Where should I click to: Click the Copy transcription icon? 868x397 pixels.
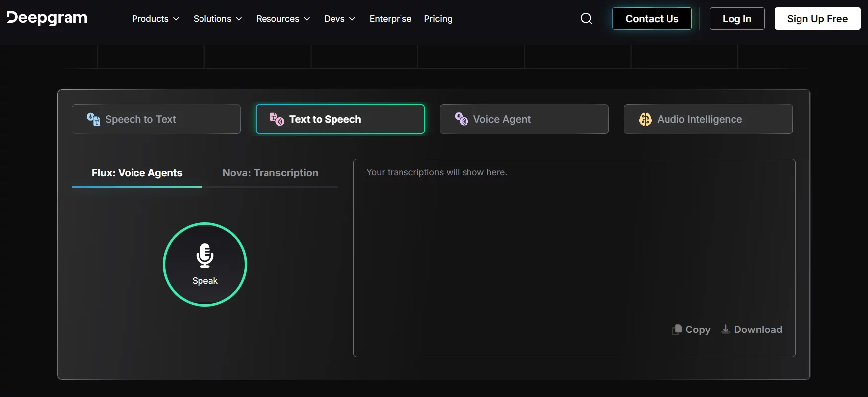(676, 330)
